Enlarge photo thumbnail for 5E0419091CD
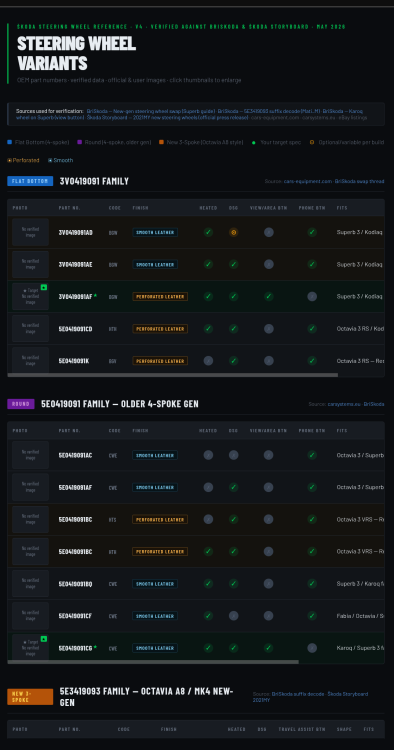Image resolution: width=394 pixels, height=750 pixels. [31, 329]
